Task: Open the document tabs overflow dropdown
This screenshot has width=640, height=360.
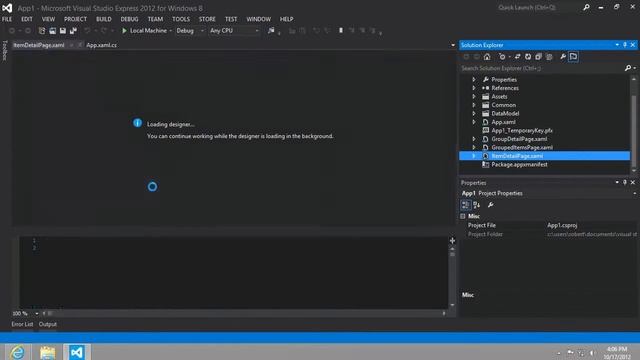Action: (453, 45)
